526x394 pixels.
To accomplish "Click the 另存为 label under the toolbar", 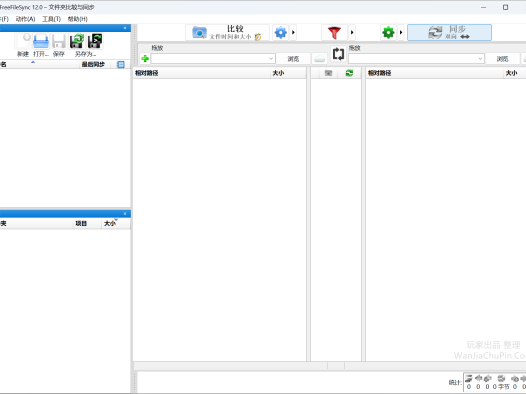I will (86, 54).
